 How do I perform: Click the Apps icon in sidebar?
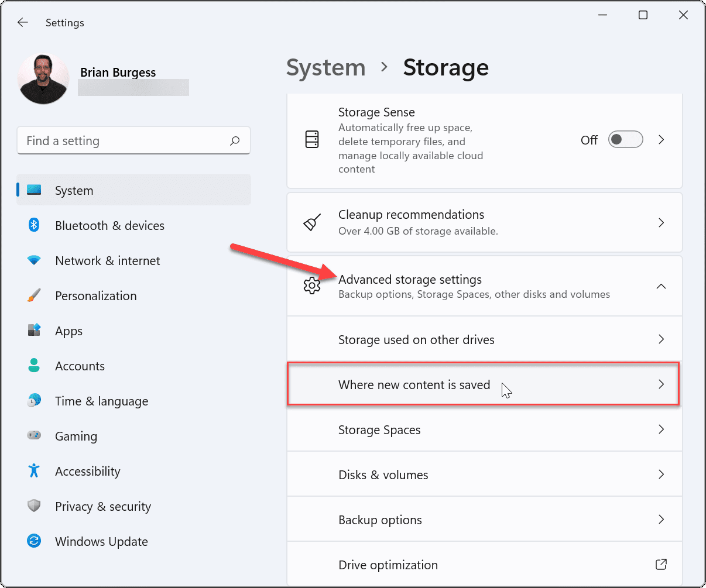click(34, 330)
